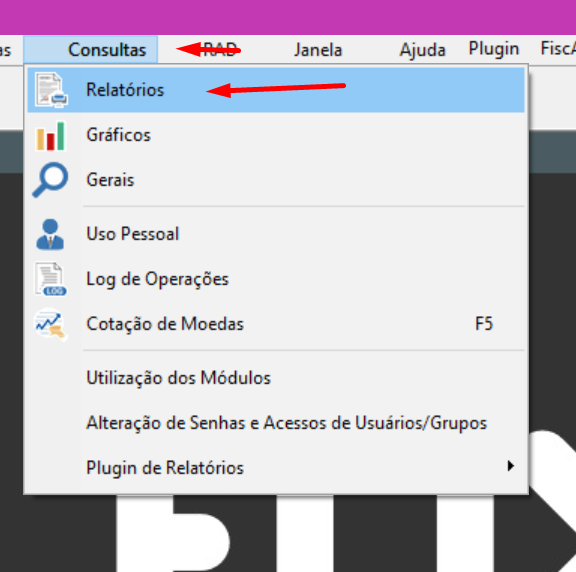Click the LOG document icon
This screenshot has width=576, height=572.
click(50, 279)
